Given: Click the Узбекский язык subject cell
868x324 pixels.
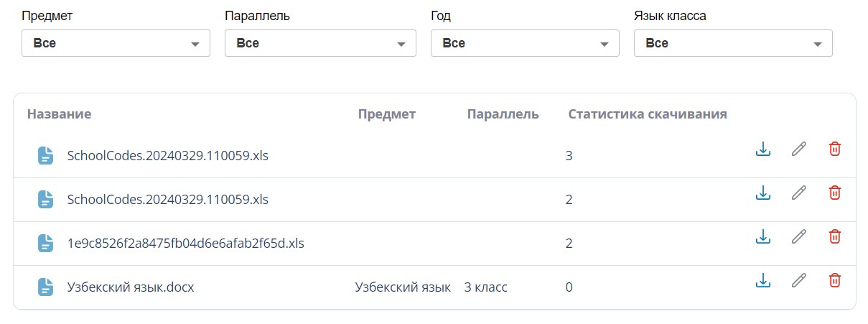Looking at the screenshot, I should click(x=403, y=287).
